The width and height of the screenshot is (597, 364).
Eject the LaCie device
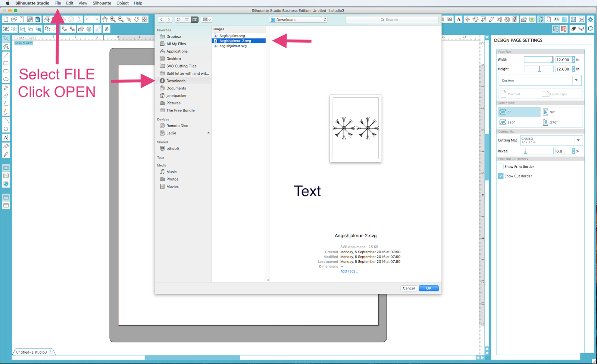(x=209, y=133)
